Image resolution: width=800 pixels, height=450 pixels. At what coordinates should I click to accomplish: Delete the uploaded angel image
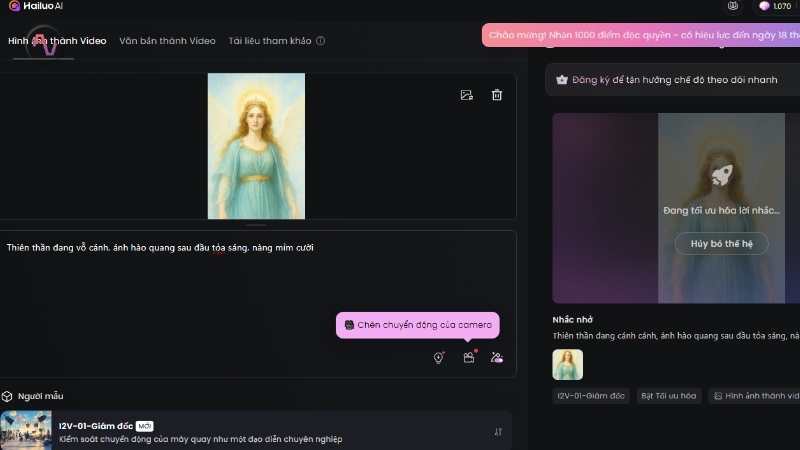pos(496,95)
